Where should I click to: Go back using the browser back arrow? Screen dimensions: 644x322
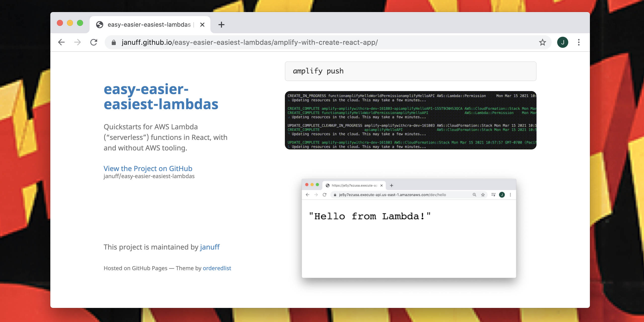coord(61,42)
